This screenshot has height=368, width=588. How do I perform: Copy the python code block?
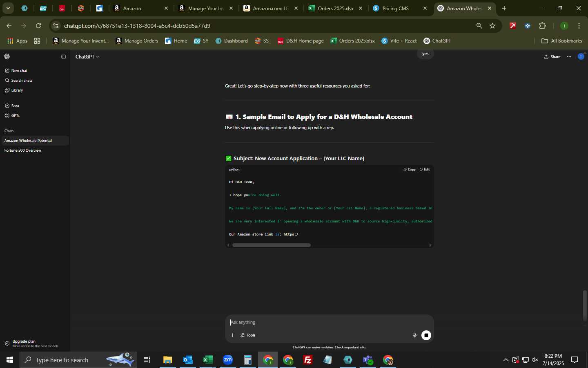pos(410,169)
